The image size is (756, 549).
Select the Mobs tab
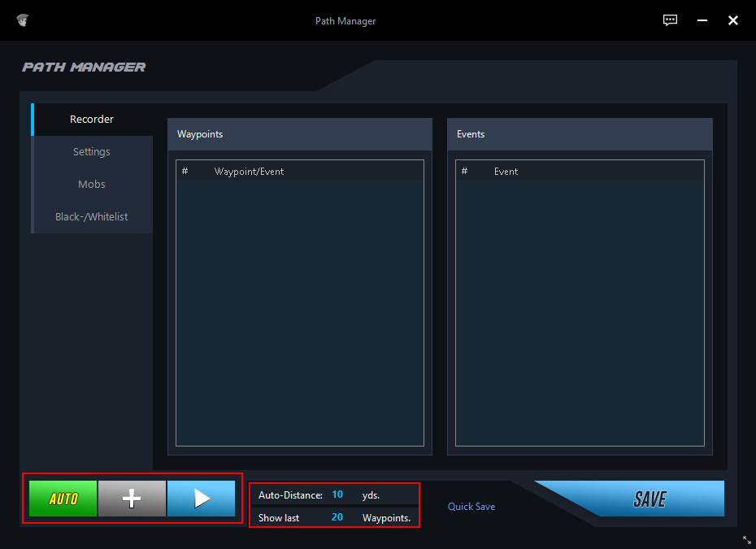92,185
